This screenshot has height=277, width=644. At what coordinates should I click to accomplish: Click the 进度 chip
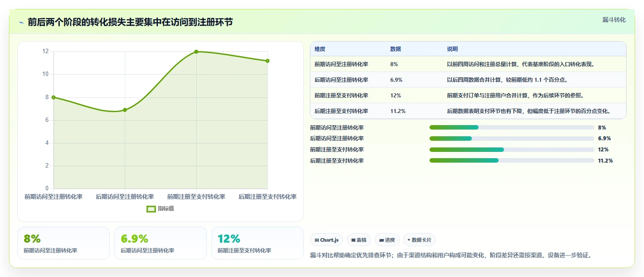click(x=387, y=240)
